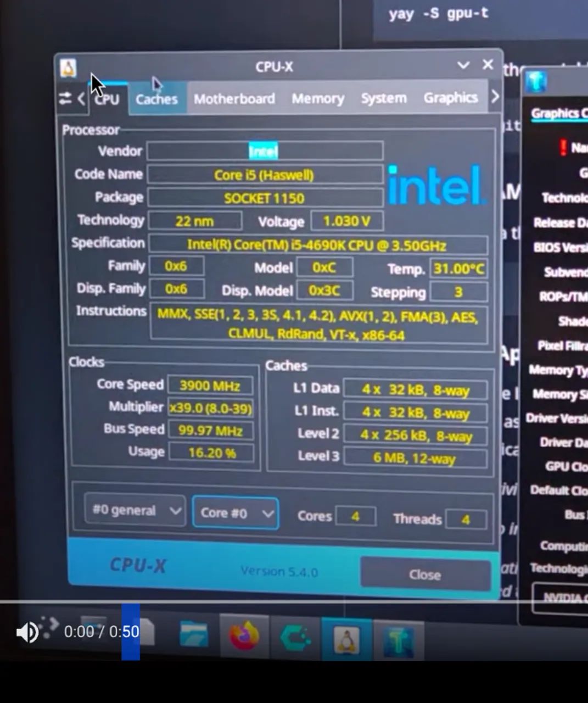Click the Intel logo
This screenshot has width=588, height=703.
(436, 186)
